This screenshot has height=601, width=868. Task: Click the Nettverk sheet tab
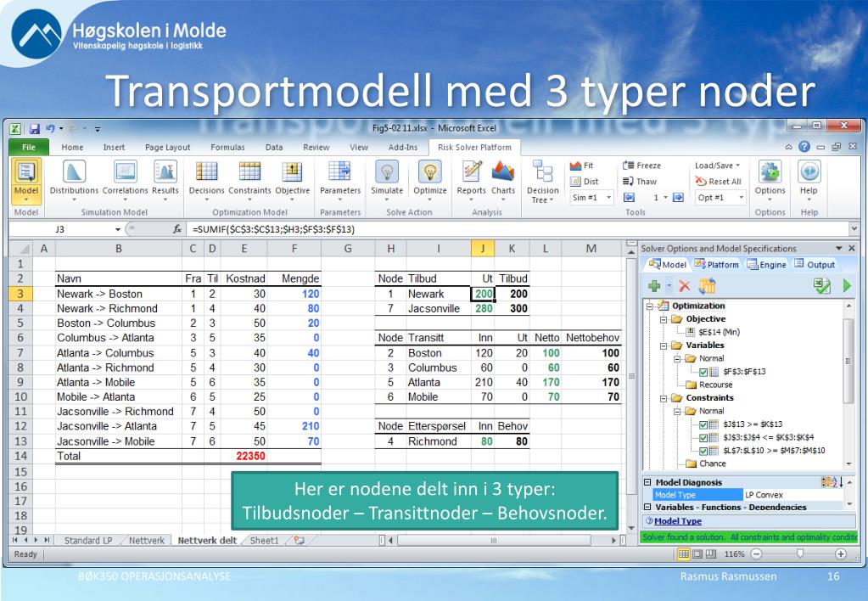click(x=147, y=541)
